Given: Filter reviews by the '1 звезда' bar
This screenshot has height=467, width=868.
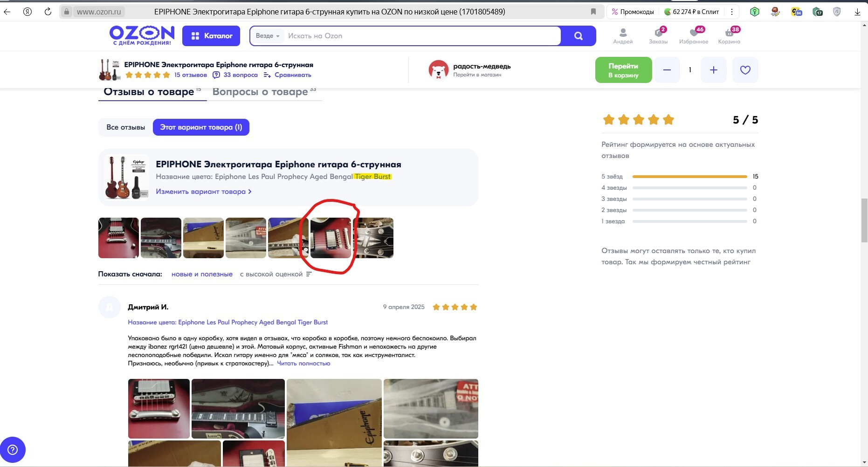Looking at the screenshot, I should pos(680,221).
